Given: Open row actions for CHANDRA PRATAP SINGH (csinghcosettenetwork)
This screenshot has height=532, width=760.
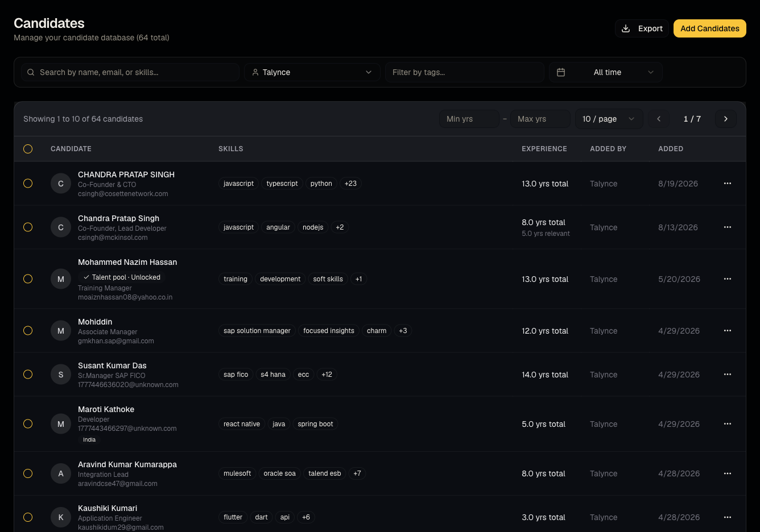Looking at the screenshot, I should tap(727, 184).
